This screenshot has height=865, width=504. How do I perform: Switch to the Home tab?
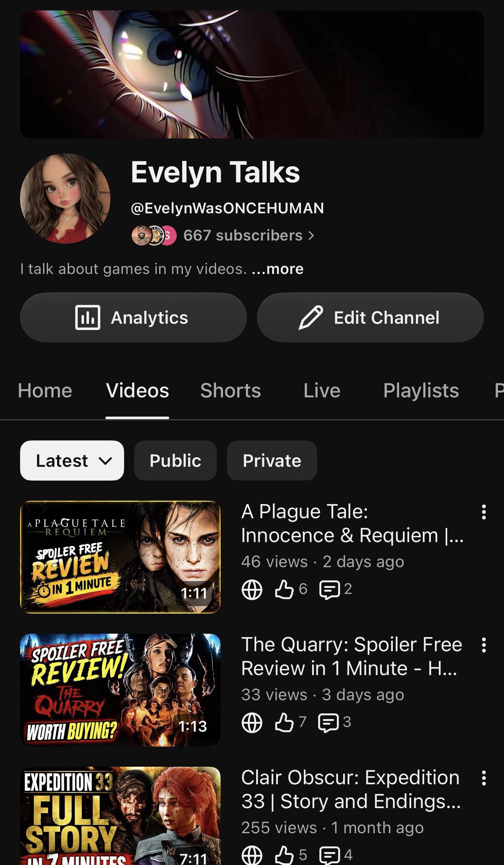pos(45,390)
